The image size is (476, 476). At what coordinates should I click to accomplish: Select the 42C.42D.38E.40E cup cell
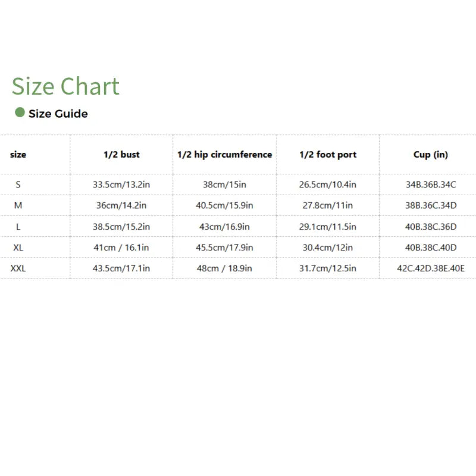(431, 268)
